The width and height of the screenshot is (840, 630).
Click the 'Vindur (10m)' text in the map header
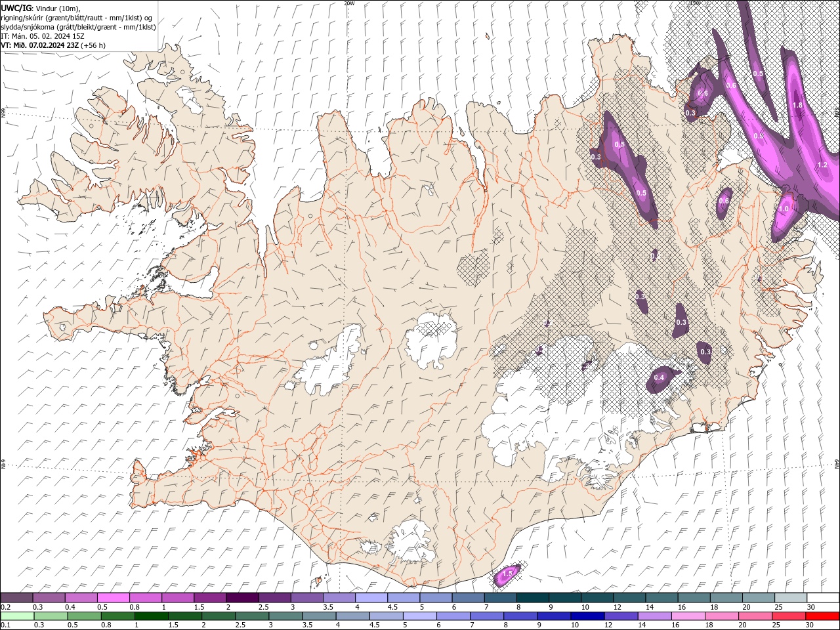[57, 9]
